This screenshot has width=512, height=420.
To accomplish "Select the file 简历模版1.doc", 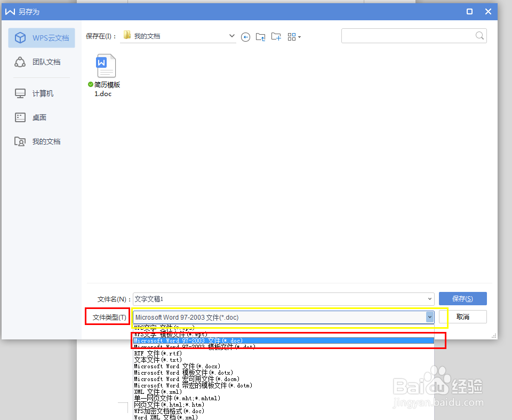I will click(x=105, y=75).
